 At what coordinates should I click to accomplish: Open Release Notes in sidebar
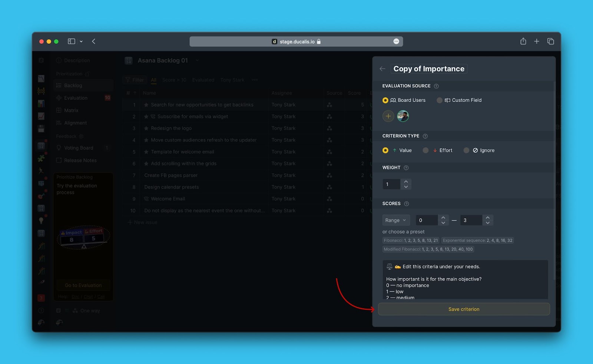[x=83, y=161]
